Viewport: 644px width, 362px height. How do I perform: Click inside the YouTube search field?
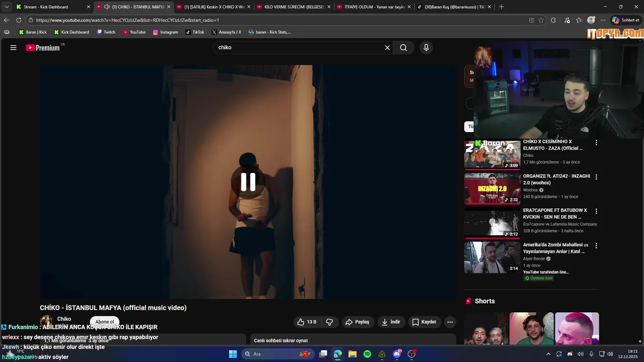coord(299,48)
